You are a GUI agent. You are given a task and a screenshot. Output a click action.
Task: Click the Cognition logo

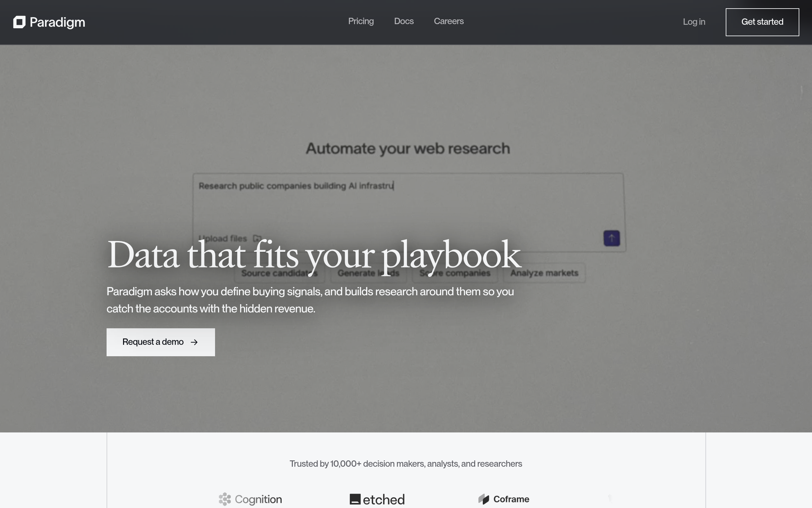[250, 499]
